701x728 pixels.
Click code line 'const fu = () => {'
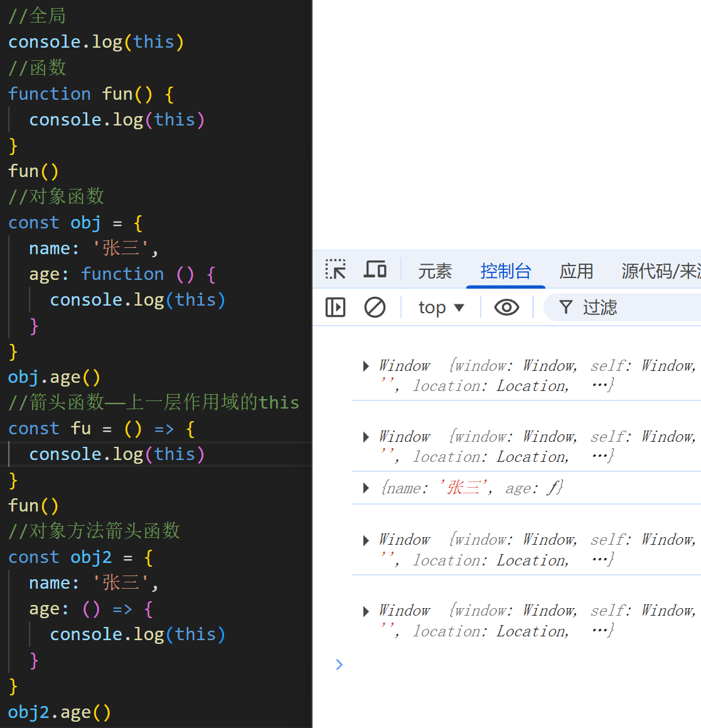(102, 429)
